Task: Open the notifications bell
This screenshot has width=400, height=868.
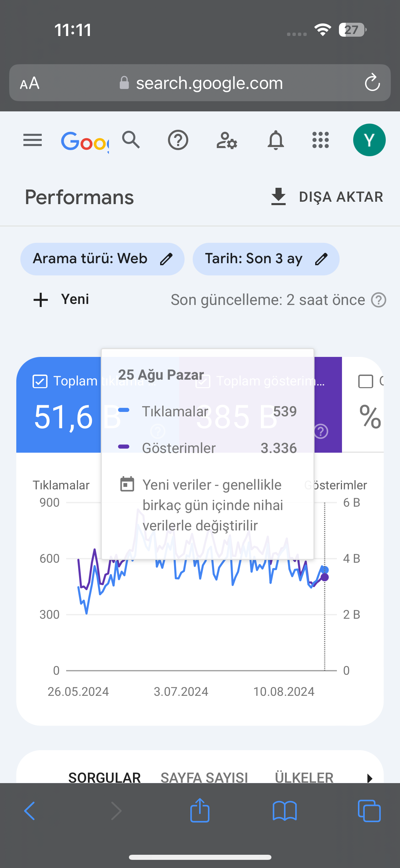Action: pyautogui.click(x=275, y=140)
